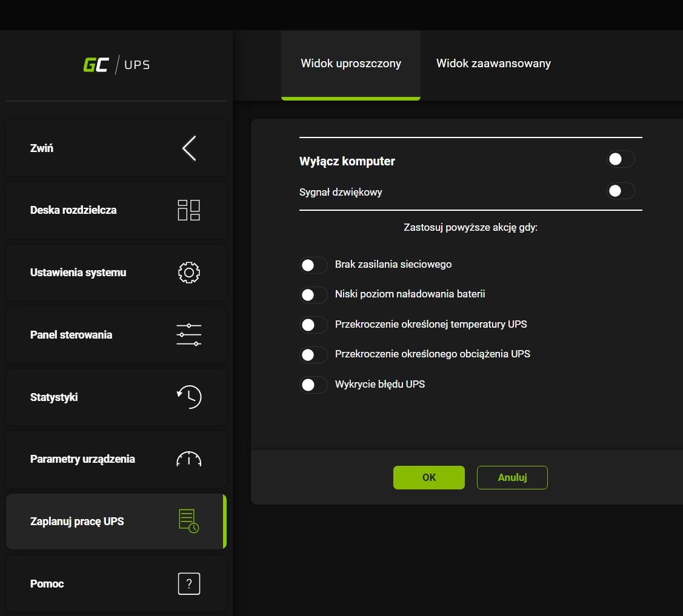Enable Niski poziom naładowania baterii toggle
Viewport: 683px width, 616px height.
313,295
